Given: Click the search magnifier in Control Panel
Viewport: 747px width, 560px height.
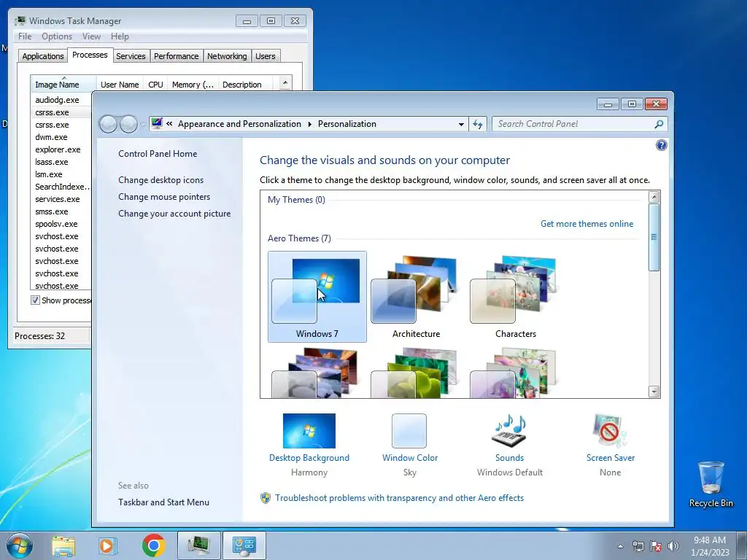Looking at the screenshot, I should [659, 124].
